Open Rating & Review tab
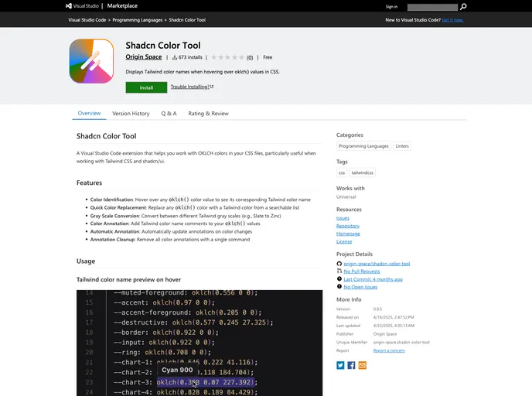532x396 pixels. click(x=208, y=114)
